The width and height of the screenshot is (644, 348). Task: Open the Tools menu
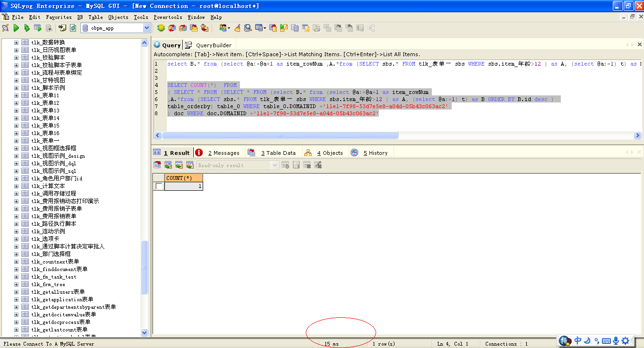141,17
